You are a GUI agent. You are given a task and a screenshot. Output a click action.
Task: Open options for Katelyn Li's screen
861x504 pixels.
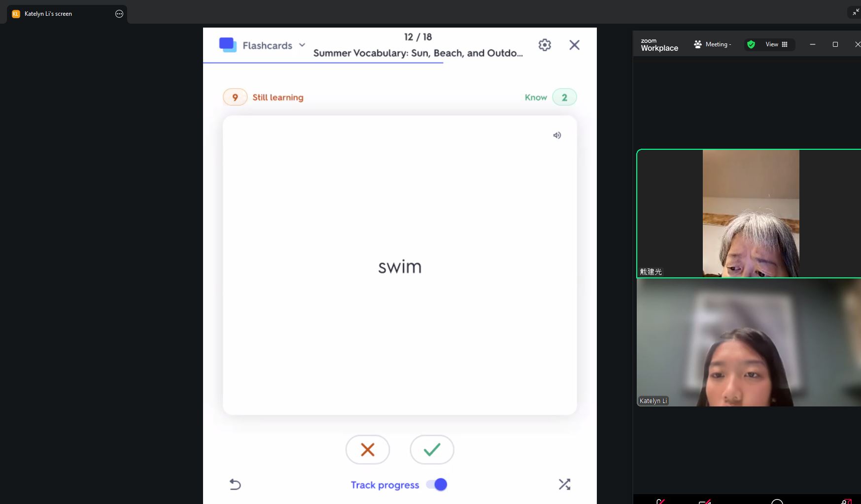coord(119,14)
